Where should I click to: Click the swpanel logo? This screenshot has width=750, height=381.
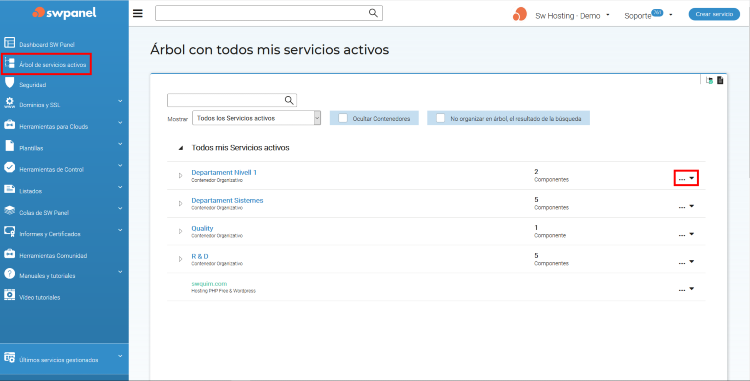[x=64, y=13]
